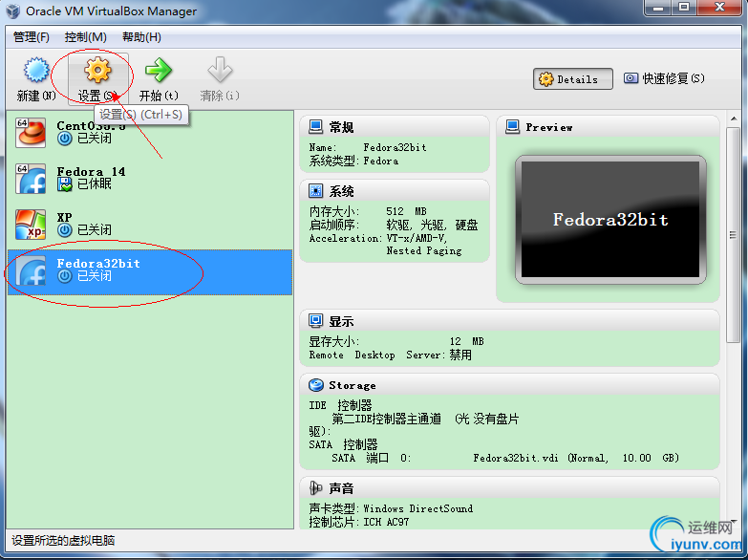Click the VirtualBox title bar app icon
Screen dimensions: 748x560
click(x=12, y=11)
